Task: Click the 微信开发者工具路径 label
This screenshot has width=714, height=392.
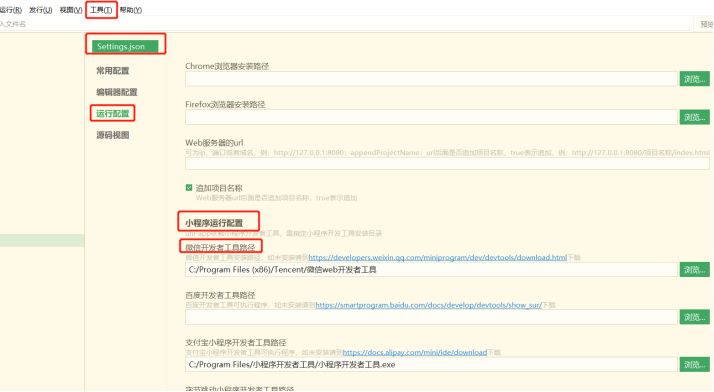Action: (220, 247)
